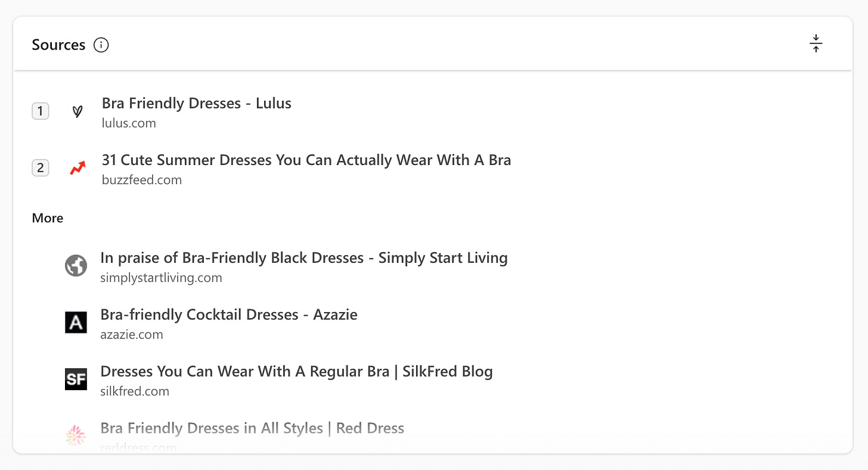
Task: Click the Azazie 'A' favicon
Action: (x=76, y=323)
